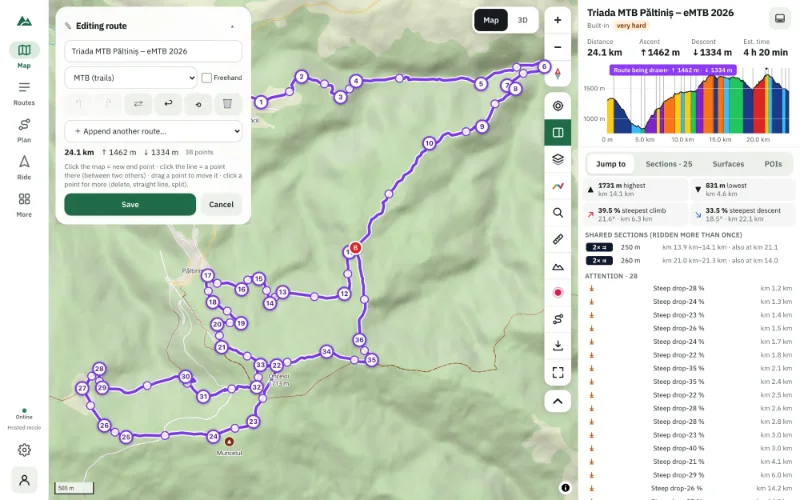Open the More menu in sidebar
Image resolution: width=800 pixels, height=500 pixels.
click(24, 205)
